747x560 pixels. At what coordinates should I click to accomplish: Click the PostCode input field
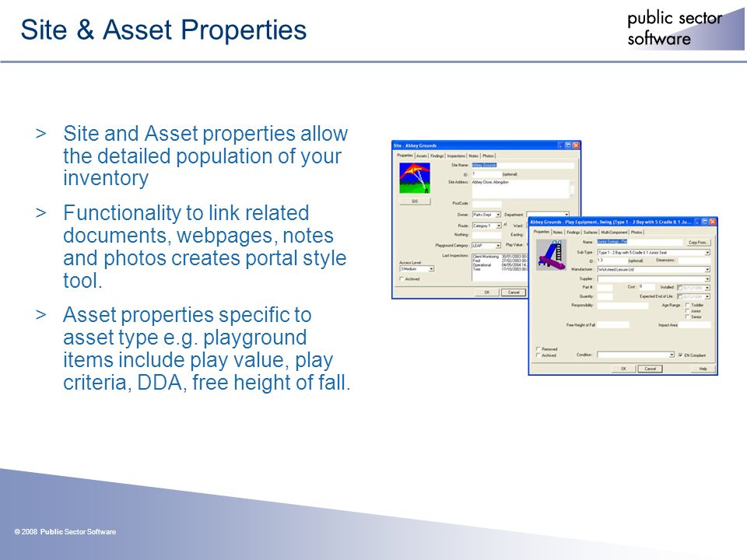click(x=486, y=204)
